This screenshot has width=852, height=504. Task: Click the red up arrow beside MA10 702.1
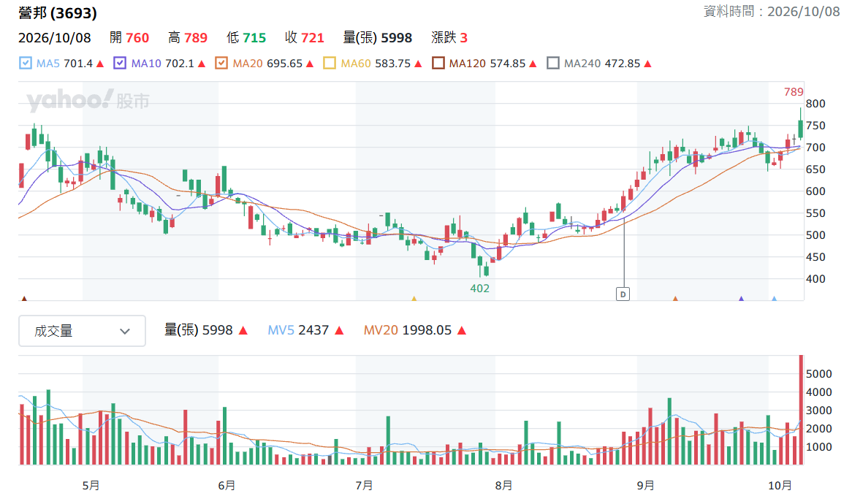click(x=202, y=64)
